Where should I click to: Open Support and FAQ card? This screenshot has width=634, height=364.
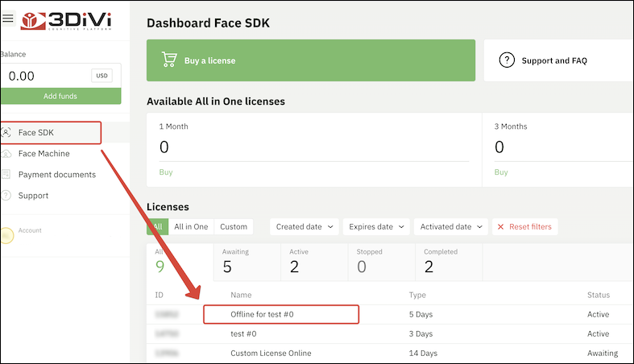[x=559, y=60]
